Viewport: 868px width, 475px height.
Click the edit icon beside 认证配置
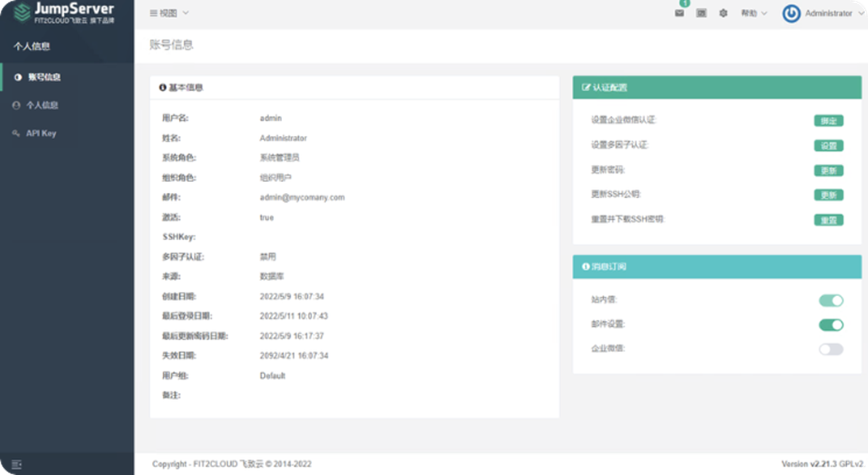click(586, 87)
